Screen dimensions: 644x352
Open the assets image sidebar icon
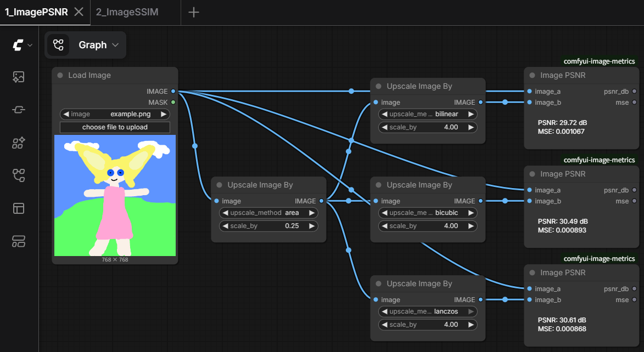[x=19, y=77]
